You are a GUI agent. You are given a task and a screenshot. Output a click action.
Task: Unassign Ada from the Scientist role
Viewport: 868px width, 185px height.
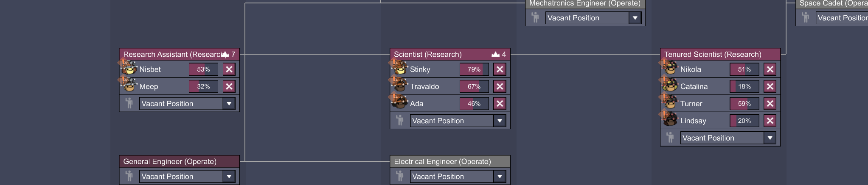pyautogui.click(x=500, y=103)
